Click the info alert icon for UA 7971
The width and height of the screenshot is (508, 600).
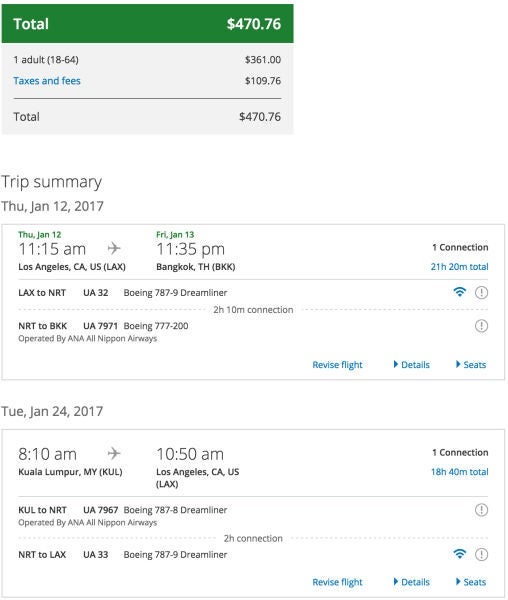pos(481,326)
